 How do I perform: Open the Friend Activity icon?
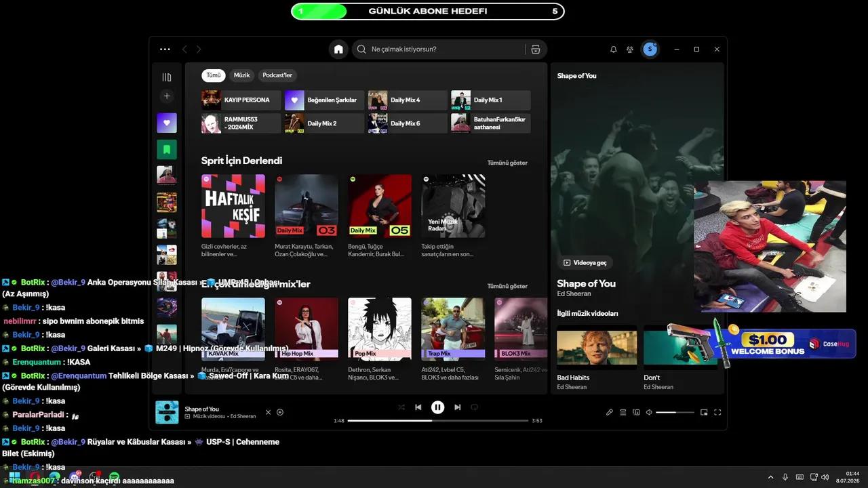tap(630, 49)
